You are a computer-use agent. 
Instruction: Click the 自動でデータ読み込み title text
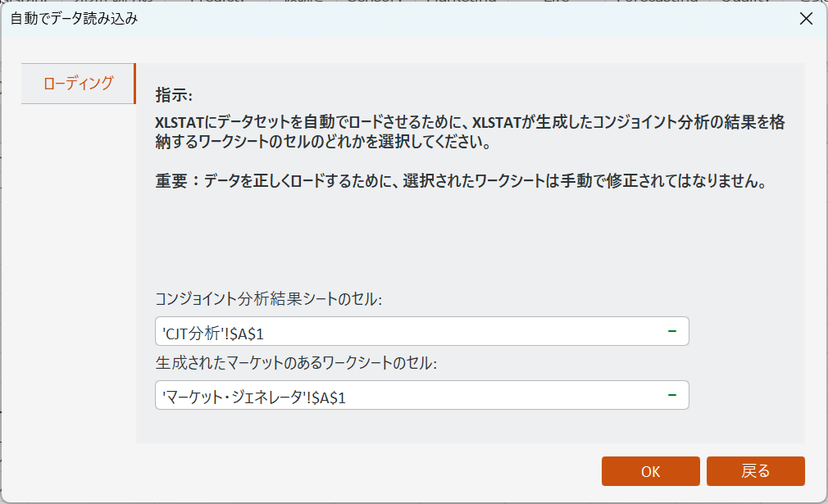coord(74,20)
